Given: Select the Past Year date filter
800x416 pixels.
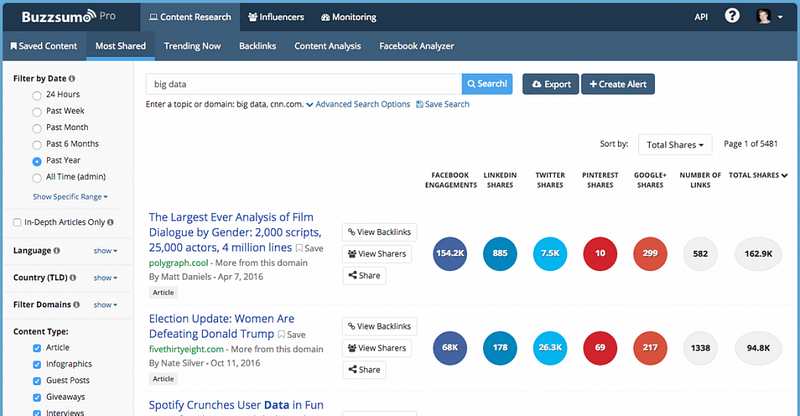Looking at the screenshot, I should tap(37, 161).
